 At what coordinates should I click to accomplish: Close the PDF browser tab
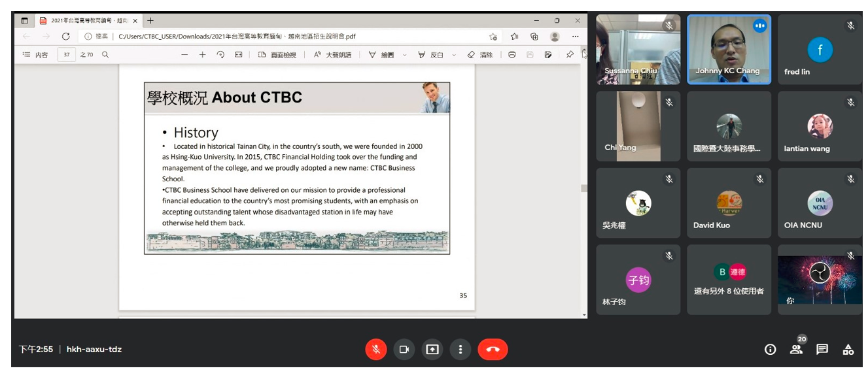tap(135, 21)
